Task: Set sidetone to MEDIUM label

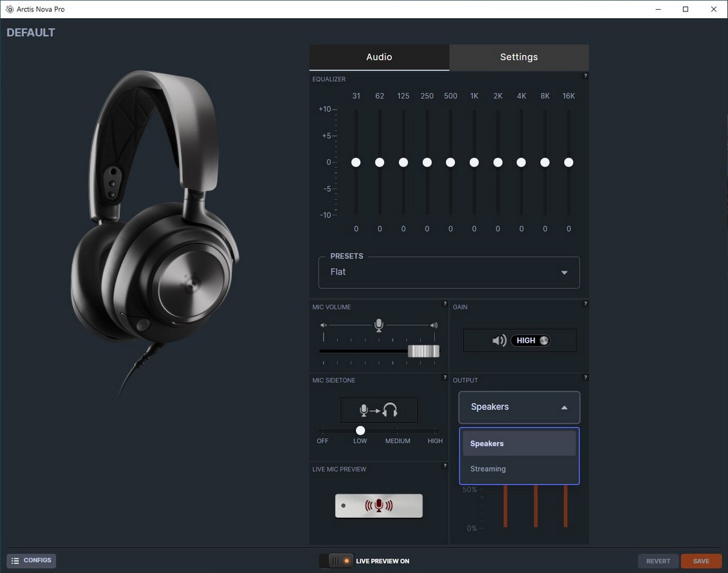Action: (x=398, y=441)
